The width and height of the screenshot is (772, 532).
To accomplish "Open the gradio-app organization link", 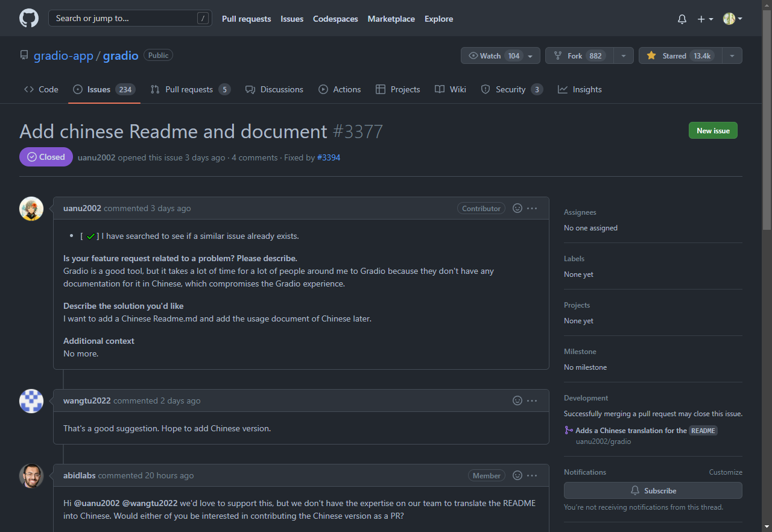I will pos(63,55).
